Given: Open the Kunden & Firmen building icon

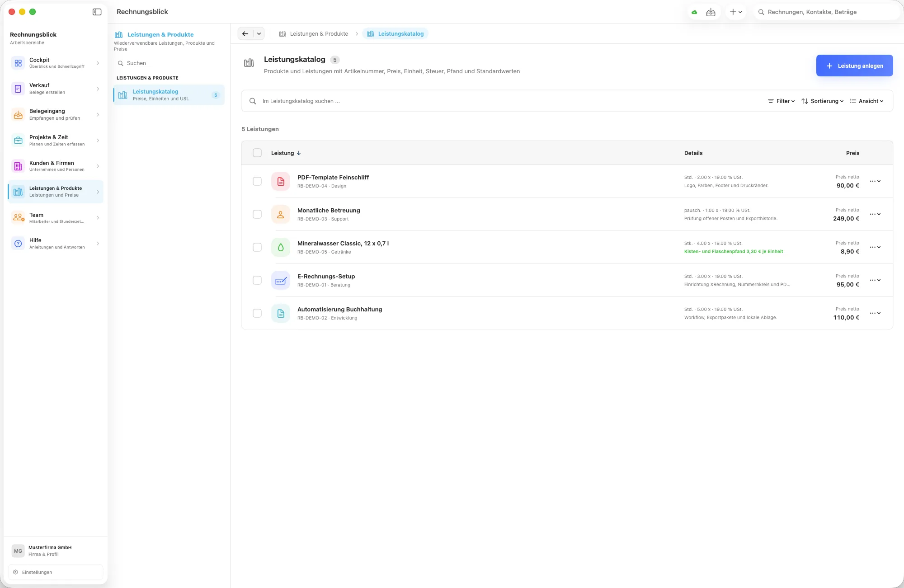Looking at the screenshot, I should tap(18, 166).
